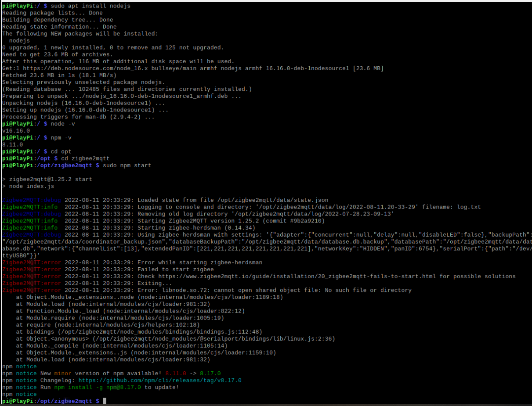
Task: Click the 'libnode.so.72: cannot open shared object' error
Action: tap(207, 290)
